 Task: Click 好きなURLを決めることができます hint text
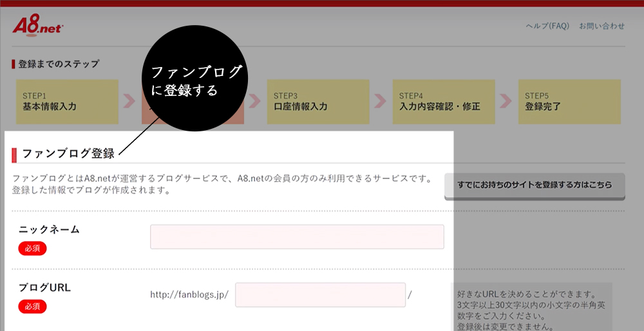[x=527, y=295]
